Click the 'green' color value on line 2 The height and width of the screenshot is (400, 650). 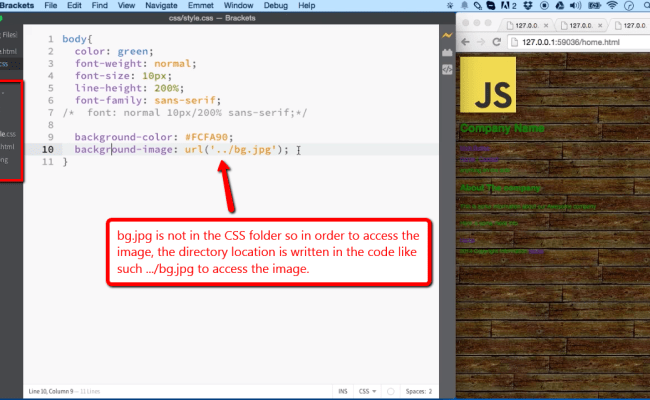pos(133,51)
